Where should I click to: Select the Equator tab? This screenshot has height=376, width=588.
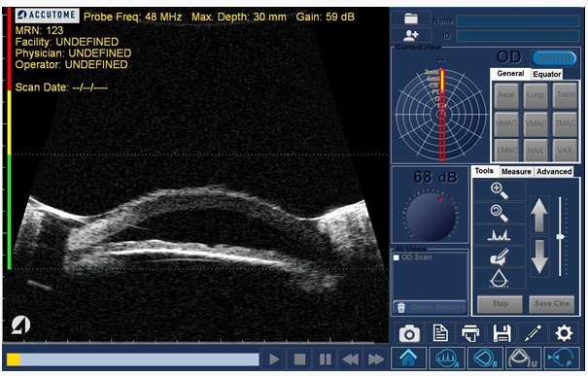click(x=547, y=74)
